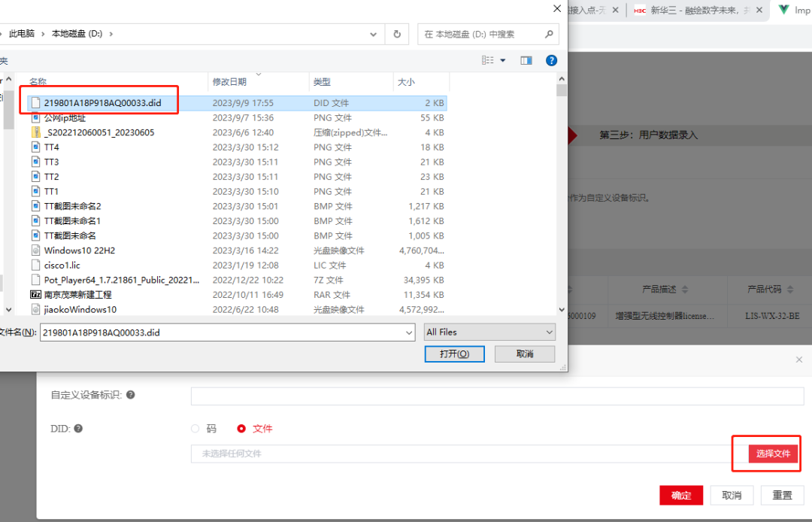812x522 pixels.
Task: Click the 重置 button
Action: (x=782, y=495)
